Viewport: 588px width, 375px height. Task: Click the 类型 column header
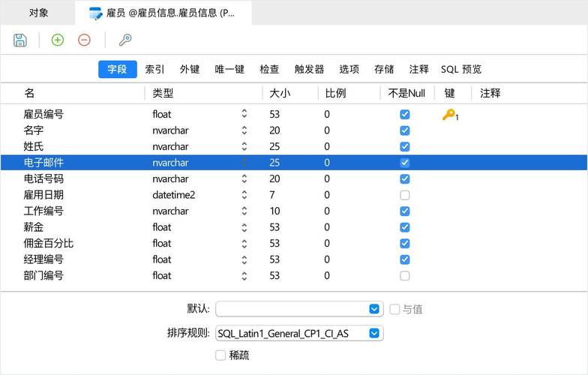click(163, 93)
